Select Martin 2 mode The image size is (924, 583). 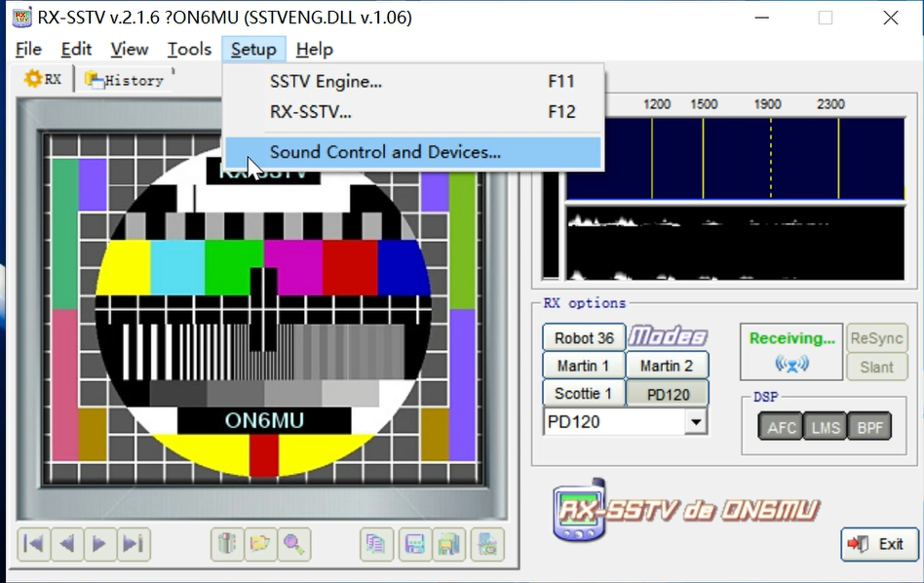tap(667, 366)
